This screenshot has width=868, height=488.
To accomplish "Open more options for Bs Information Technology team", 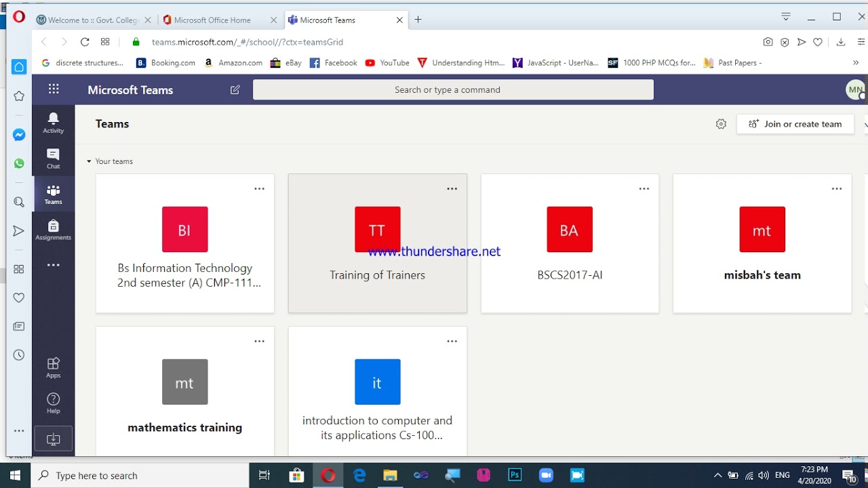I will (260, 189).
